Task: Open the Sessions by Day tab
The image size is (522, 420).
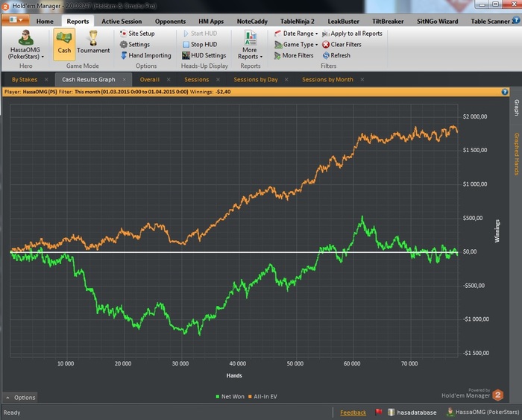Action: [x=255, y=80]
